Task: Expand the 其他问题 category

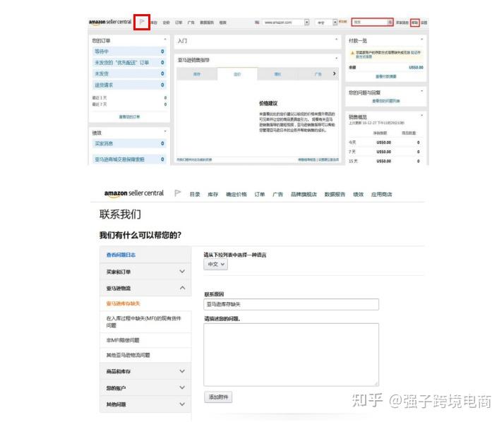Action: point(182,404)
